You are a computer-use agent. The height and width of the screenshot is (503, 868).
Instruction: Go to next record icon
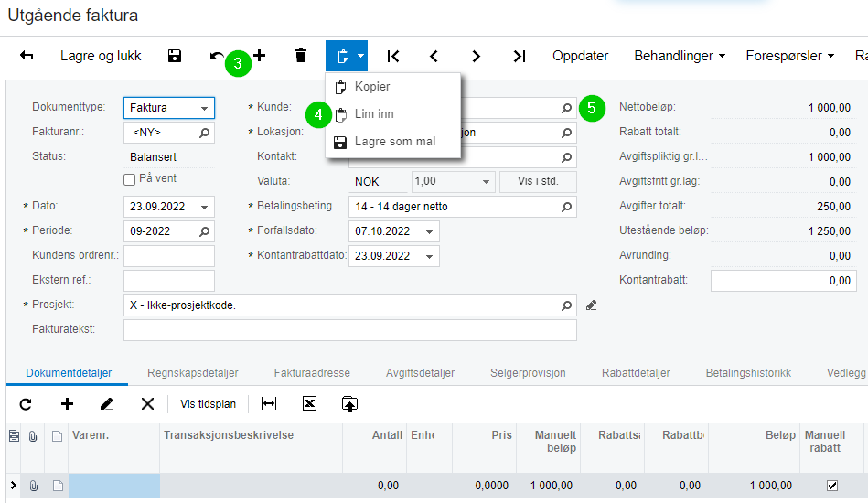[x=476, y=56]
